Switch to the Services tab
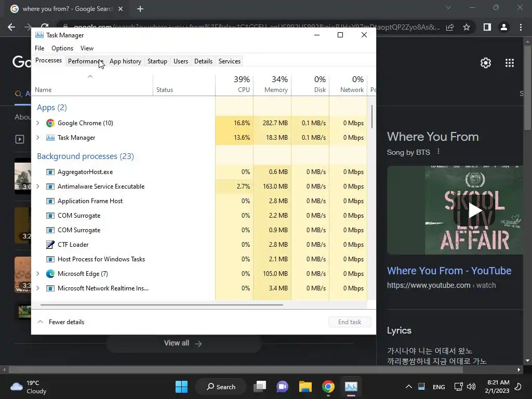The height and width of the screenshot is (399, 532). pos(229,61)
